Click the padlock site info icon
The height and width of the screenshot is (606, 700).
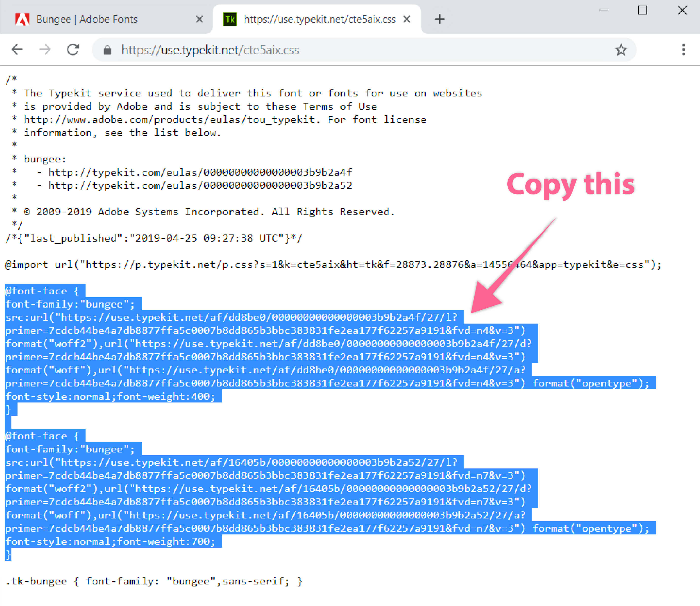pos(108,50)
